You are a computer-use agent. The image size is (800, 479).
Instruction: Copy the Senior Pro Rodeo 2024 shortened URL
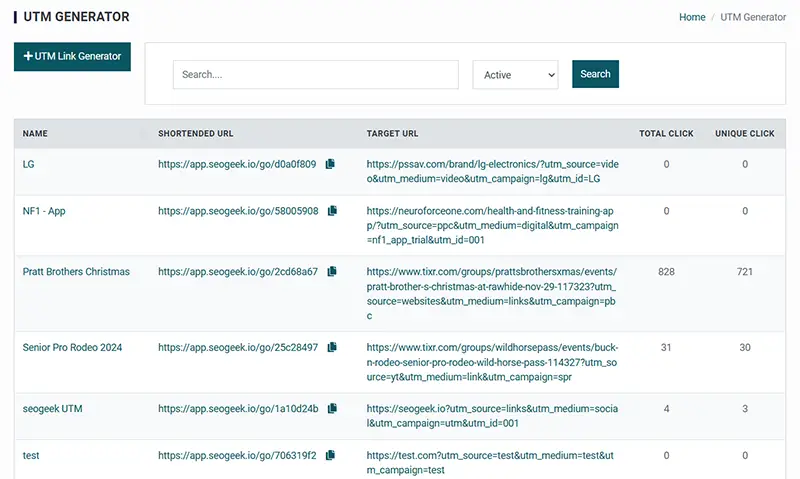pos(332,347)
